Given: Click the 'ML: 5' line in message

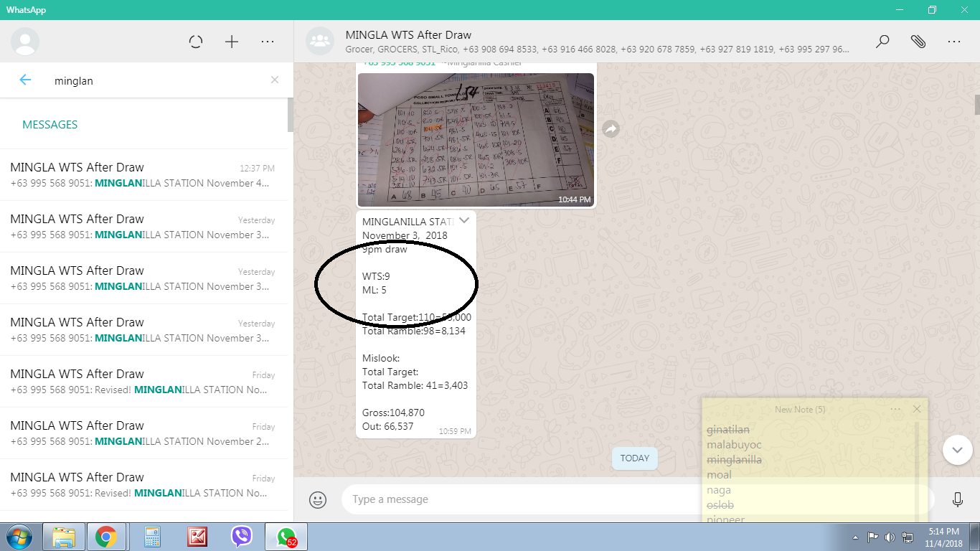Looking at the screenshot, I should [x=374, y=290].
